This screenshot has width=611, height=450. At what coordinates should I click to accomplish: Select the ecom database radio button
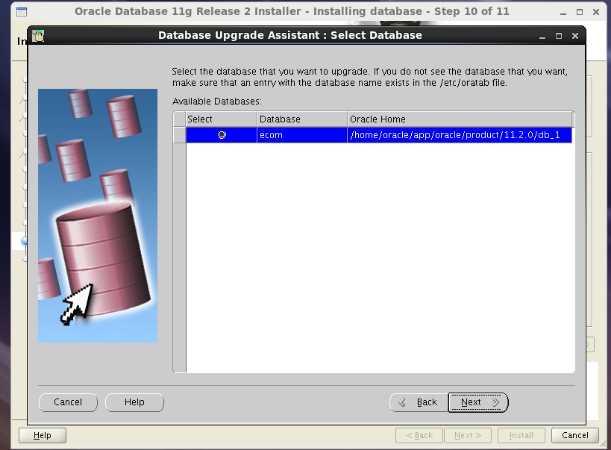(x=222, y=135)
